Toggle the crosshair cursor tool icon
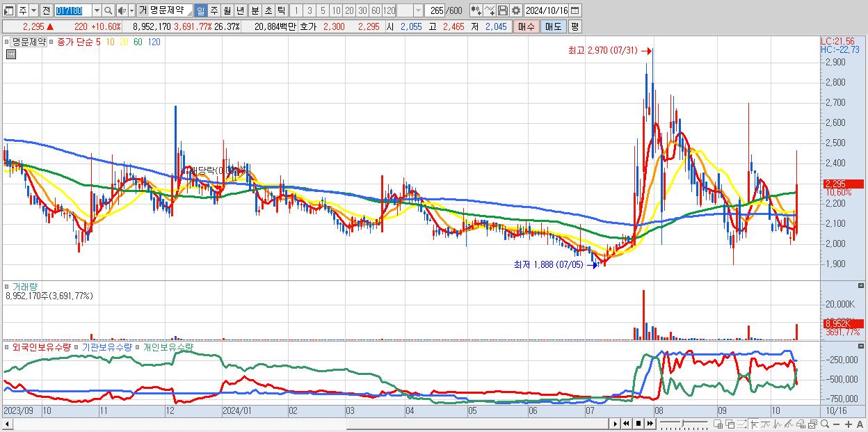Image resolution: width=868 pixels, height=432 pixels. point(755,424)
